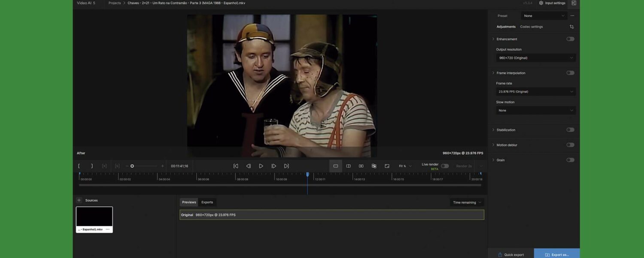Click the Video AI 5 title
The height and width of the screenshot is (258, 644).
86,3
